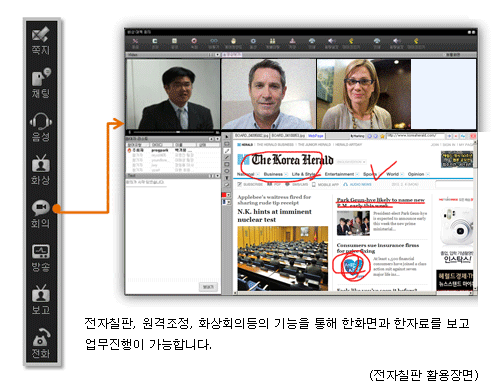Screen dimensions: 500x391
Task: Open the 방송 broadcast icon
Action: click(41, 257)
